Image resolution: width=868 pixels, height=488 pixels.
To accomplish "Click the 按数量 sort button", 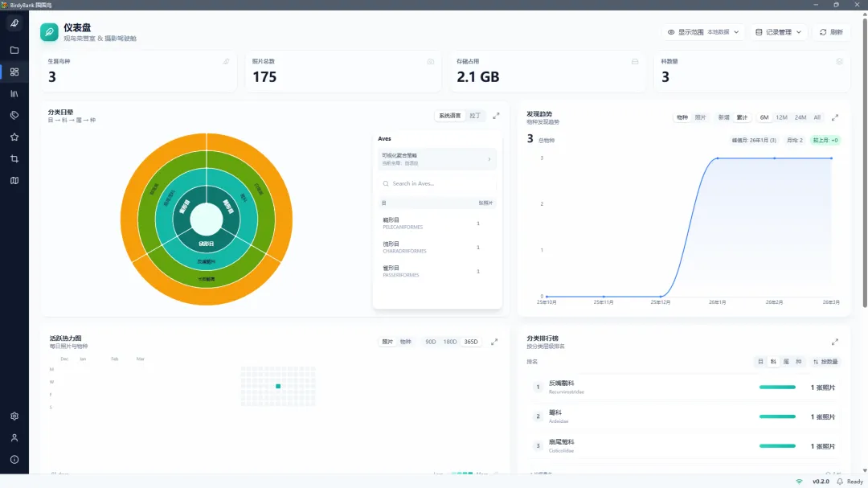I will pyautogui.click(x=825, y=362).
